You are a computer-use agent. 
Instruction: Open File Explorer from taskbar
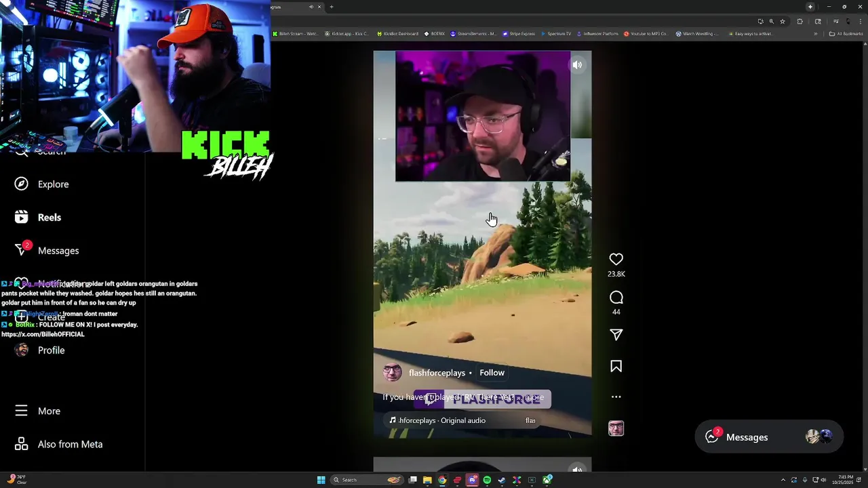[x=427, y=480]
